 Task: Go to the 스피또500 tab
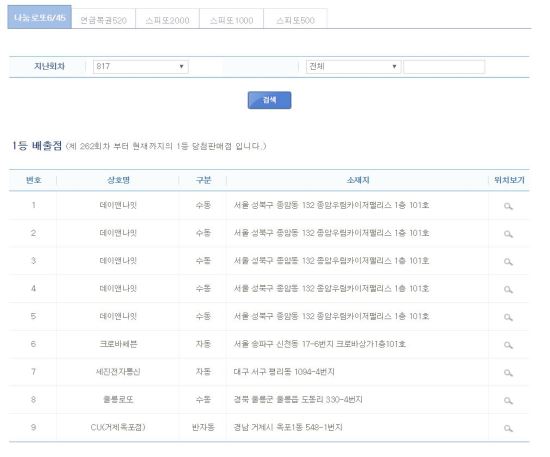295,19
